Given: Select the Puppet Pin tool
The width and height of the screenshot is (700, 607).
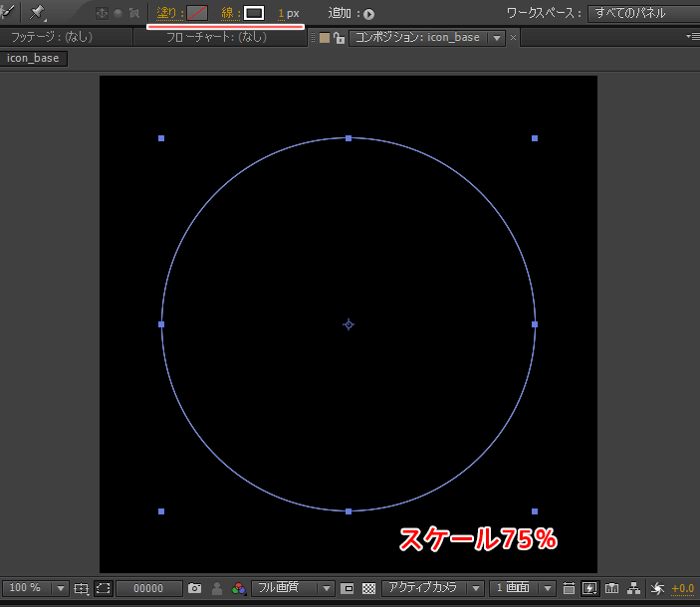Looking at the screenshot, I should click(x=38, y=13).
